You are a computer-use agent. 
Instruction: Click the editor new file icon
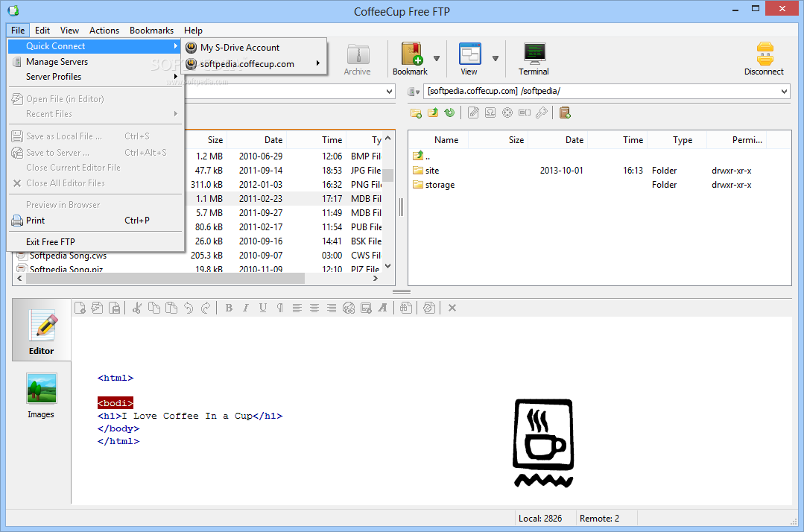coord(80,308)
